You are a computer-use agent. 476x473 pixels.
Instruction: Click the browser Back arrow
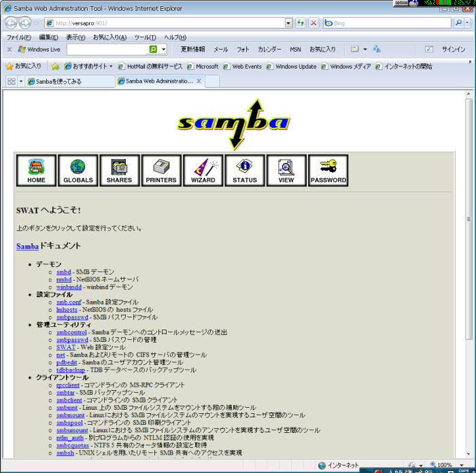pyautogui.click(x=11, y=23)
